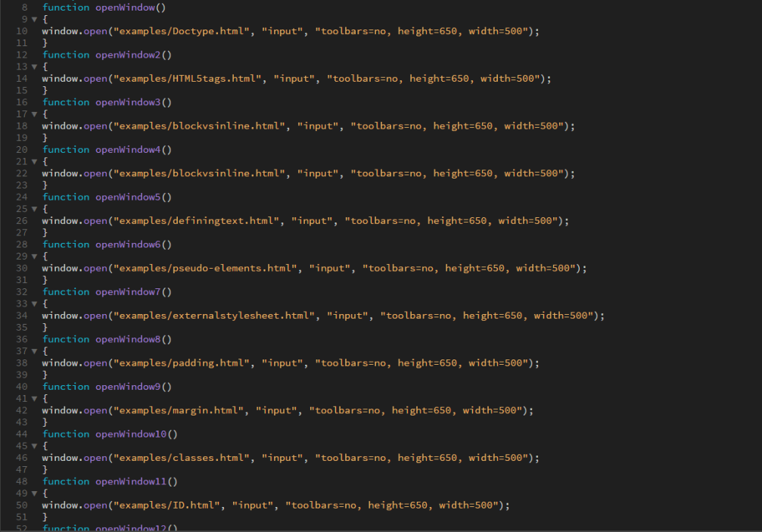
Task: Collapse the fold arrow at line 45
Action: (x=34, y=446)
